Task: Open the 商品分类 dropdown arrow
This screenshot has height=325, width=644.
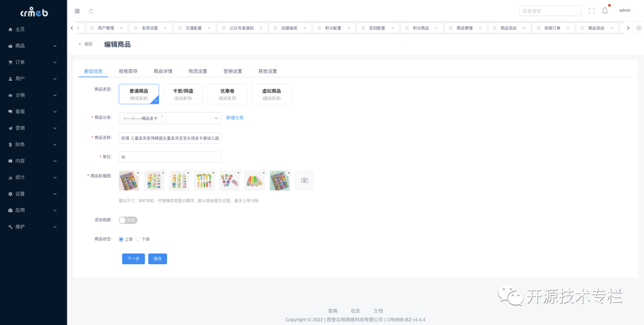Action: (216, 118)
